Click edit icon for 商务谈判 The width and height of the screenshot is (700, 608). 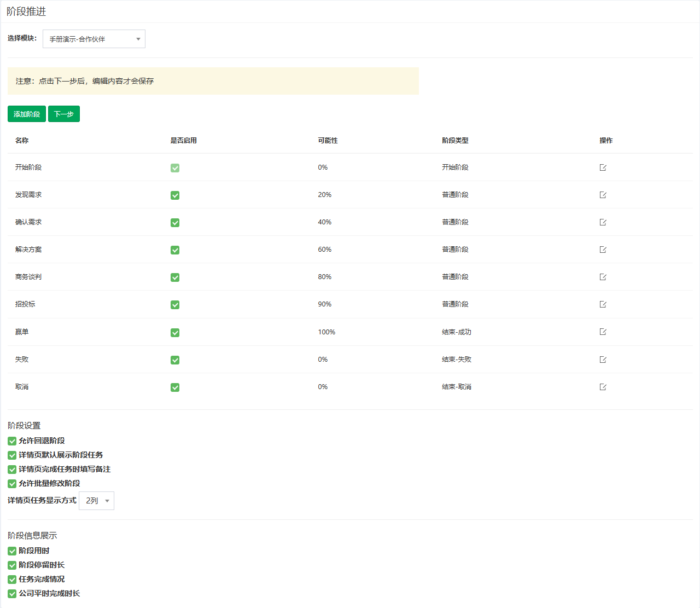(603, 277)
